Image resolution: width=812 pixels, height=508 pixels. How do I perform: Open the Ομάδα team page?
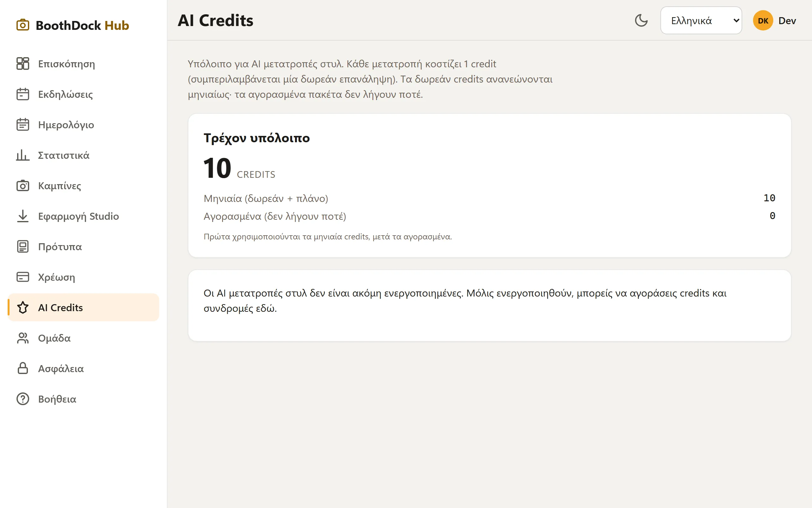(83, 338)
